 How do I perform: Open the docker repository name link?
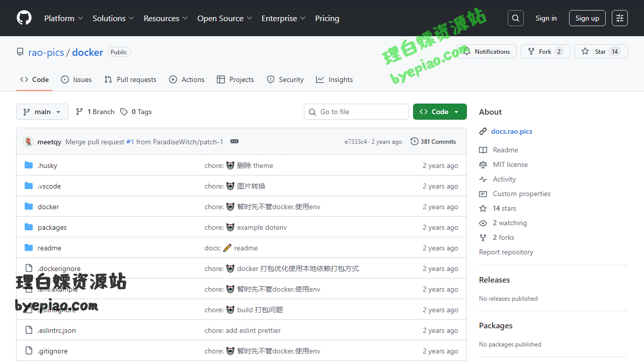pyautogui.click(x=88, y=52)
